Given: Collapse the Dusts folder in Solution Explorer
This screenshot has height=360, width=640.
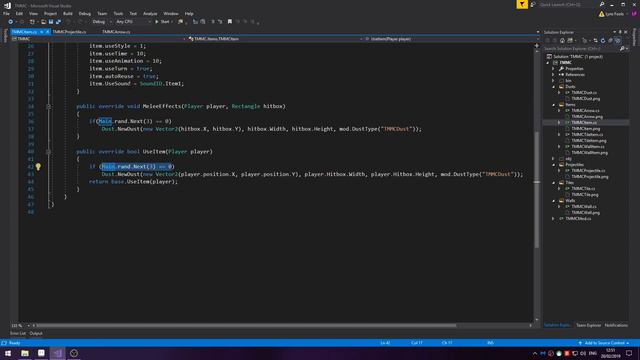Looking at the screenshot, I should [553, 87].
